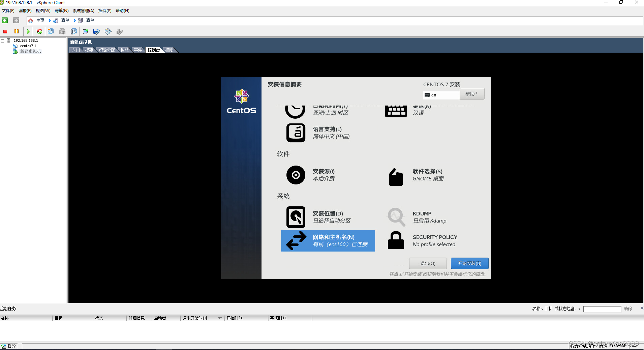Screen dimensions: 644x350
Task: Power on VM with green play icon
Action: 28,32
